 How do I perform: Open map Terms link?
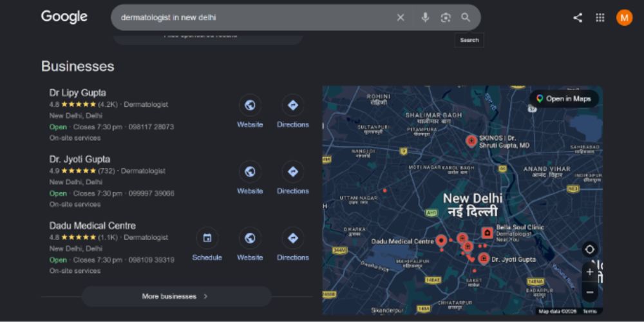[x=590, y=311]
